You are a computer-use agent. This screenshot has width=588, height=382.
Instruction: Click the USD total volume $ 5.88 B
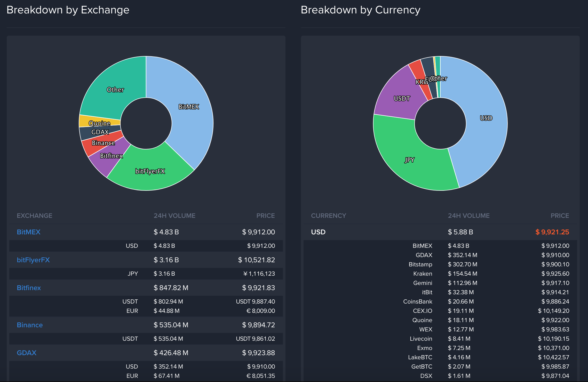tap(460, 232)
